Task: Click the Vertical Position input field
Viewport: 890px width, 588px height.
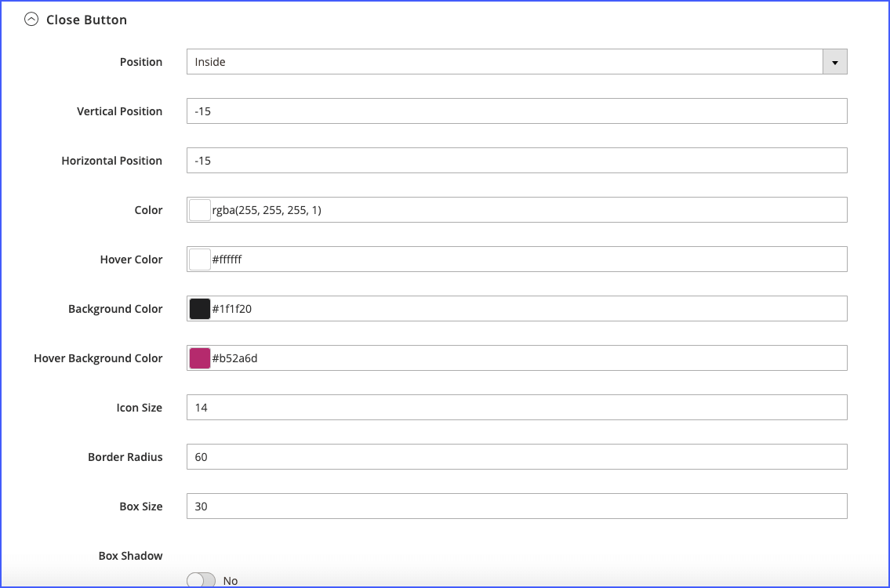Action: coord(516,111)
